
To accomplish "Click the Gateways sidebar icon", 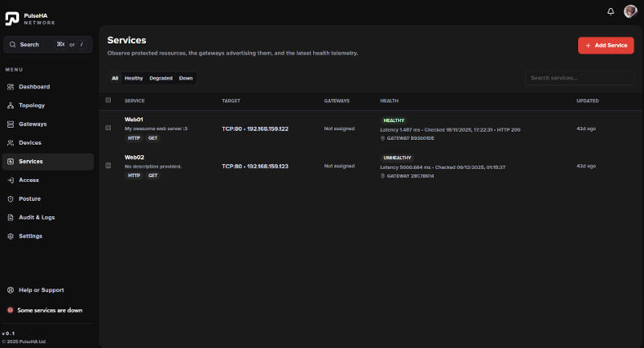I will click(x=10, y=124).
